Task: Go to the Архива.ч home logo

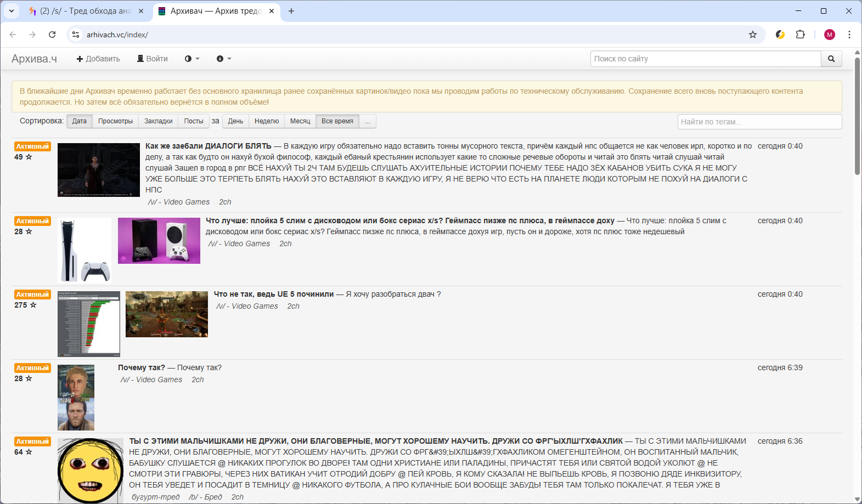Action: [34, 59]
